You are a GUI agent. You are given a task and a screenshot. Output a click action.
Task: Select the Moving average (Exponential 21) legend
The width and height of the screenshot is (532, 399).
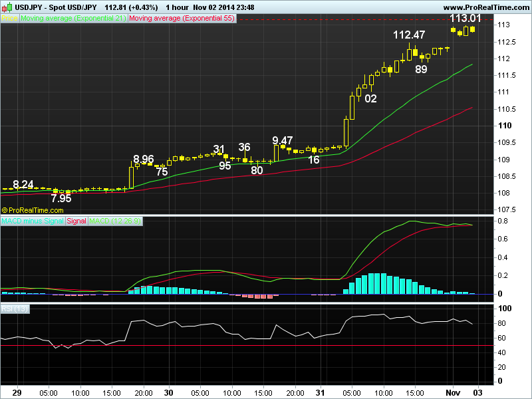(x=73, y=19)
